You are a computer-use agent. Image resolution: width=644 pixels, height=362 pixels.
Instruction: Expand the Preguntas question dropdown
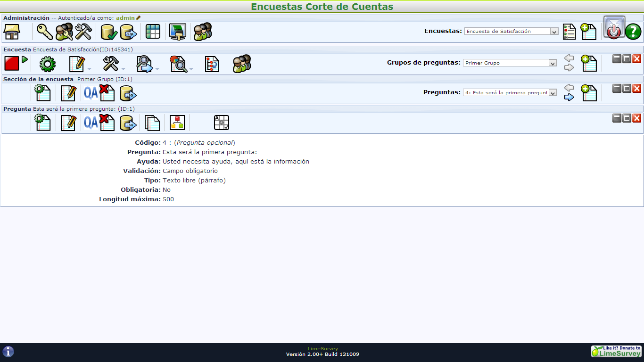point(510,92)
